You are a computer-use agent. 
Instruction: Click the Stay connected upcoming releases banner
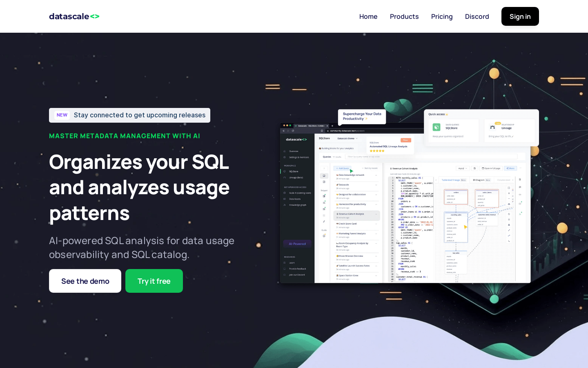[129, 115]
